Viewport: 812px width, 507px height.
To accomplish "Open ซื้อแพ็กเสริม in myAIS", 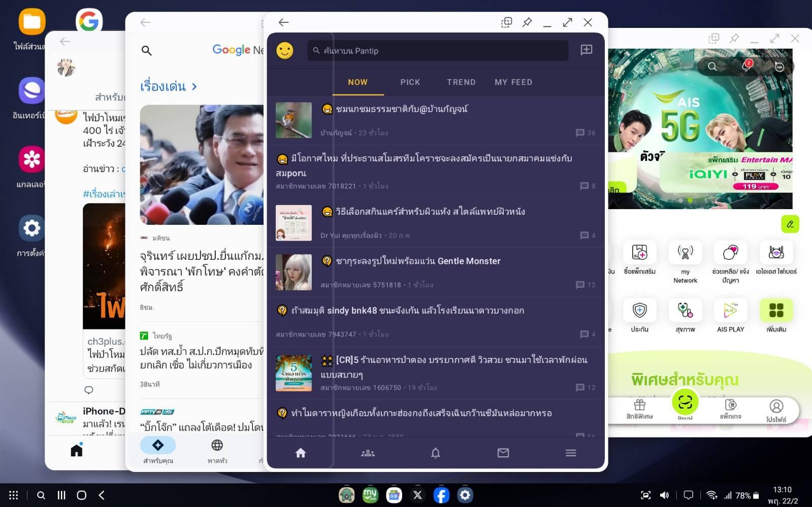I will 640,259.
